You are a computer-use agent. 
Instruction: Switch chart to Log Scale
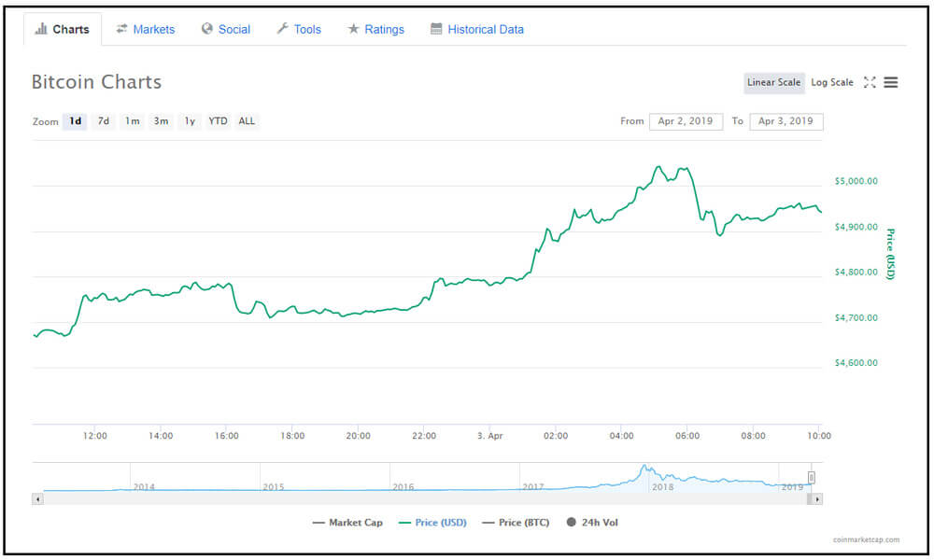pyautogui.click(x=831, y=82)
